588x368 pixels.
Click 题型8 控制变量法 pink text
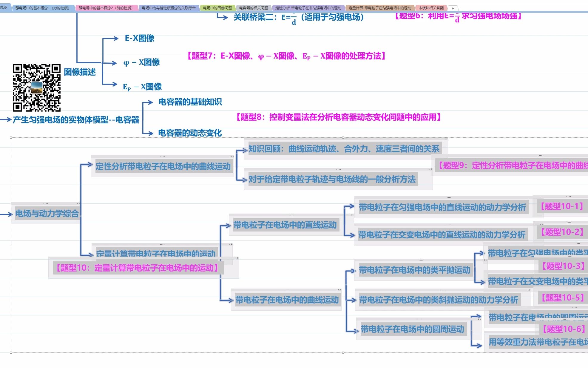338,117
